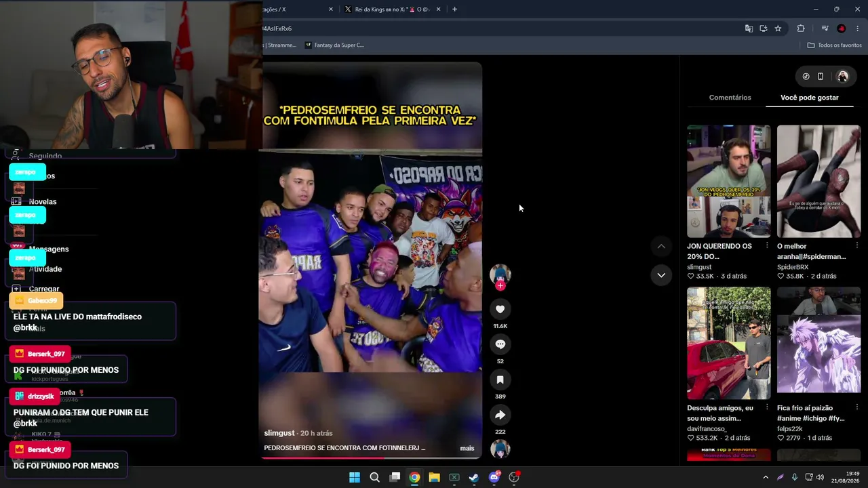Viewport: 868px width, 488px height.
Task: Show hidden system tray icons
Action: 766,477
